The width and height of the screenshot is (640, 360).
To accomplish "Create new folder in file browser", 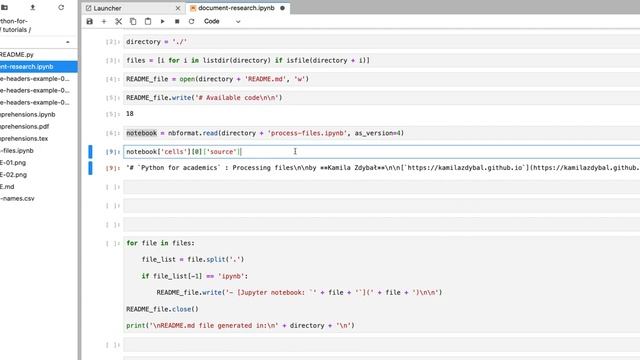I will coord(4,7).
